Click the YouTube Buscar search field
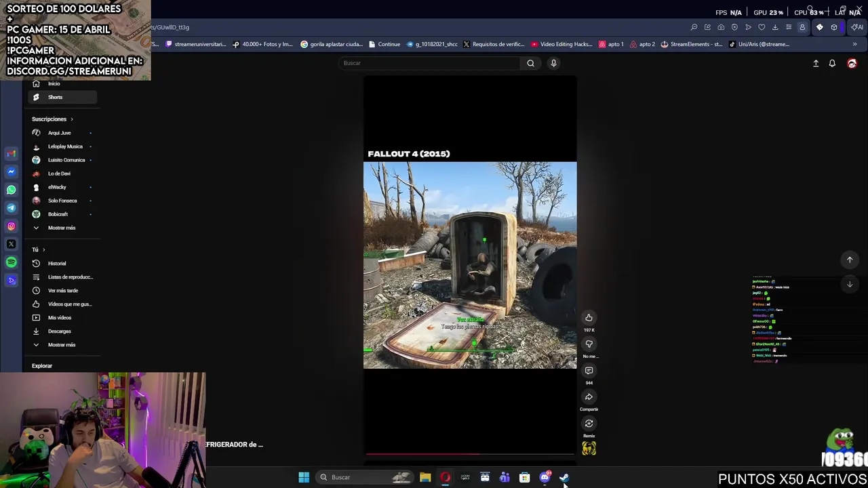The image size is (868, 488). tap(430, 63)
